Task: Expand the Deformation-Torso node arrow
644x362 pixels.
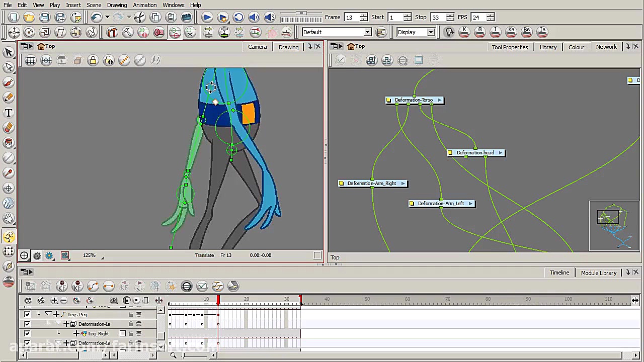Action: click(x=439, y=100)
